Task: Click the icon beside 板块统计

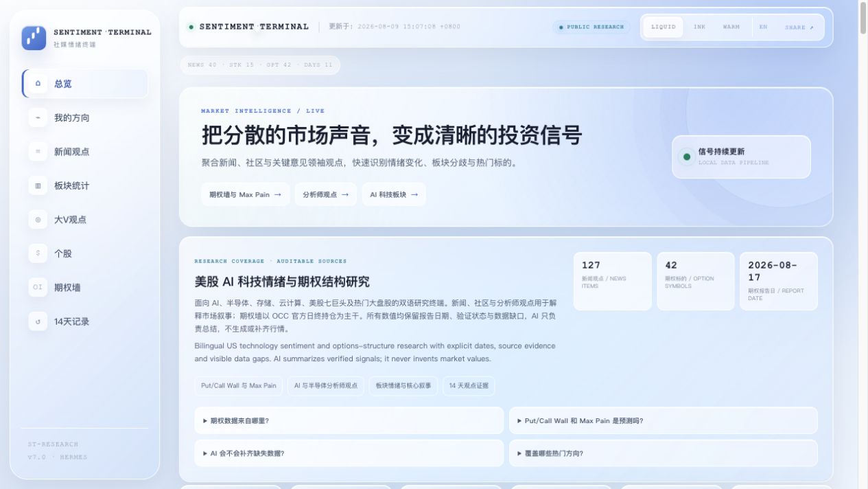Action: [x=38, y=185]
